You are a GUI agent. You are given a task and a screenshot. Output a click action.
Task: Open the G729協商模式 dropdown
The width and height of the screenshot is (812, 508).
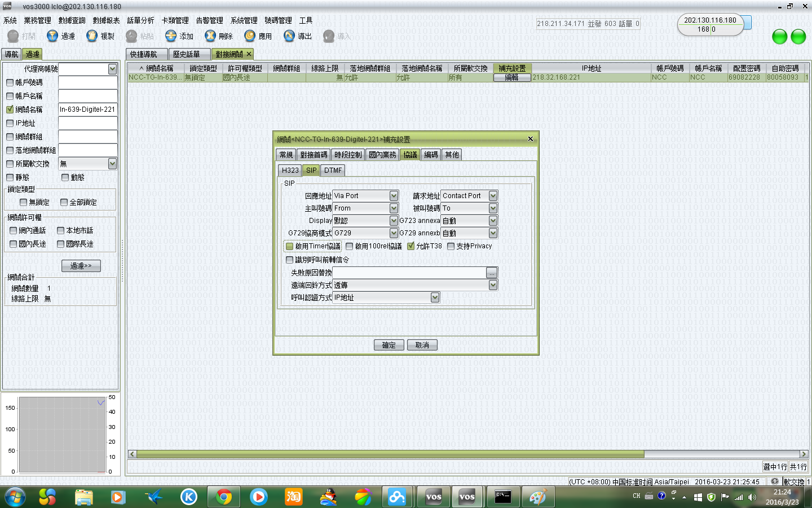[x=394, y=233]
